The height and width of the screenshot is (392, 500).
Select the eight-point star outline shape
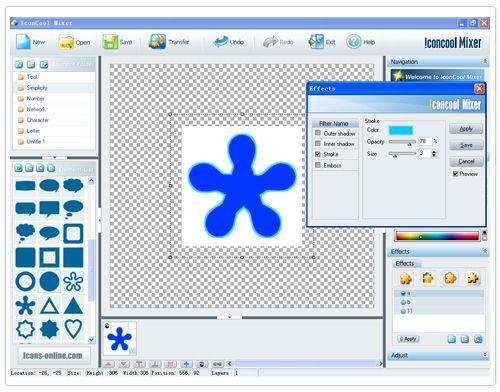(25, 329)
